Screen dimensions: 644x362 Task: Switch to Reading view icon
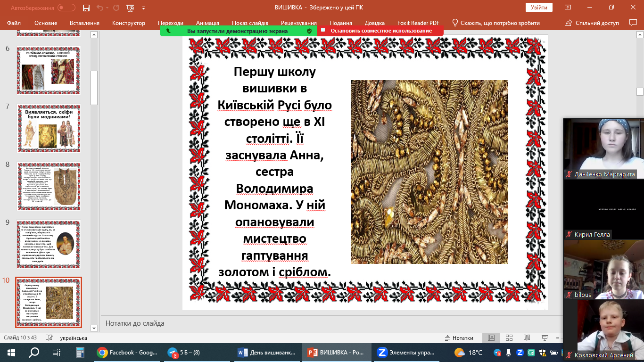click(527, 338)
